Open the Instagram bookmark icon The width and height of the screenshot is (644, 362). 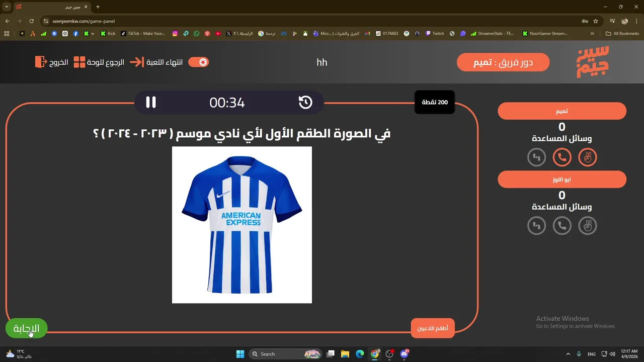click(x=175, y=34)
